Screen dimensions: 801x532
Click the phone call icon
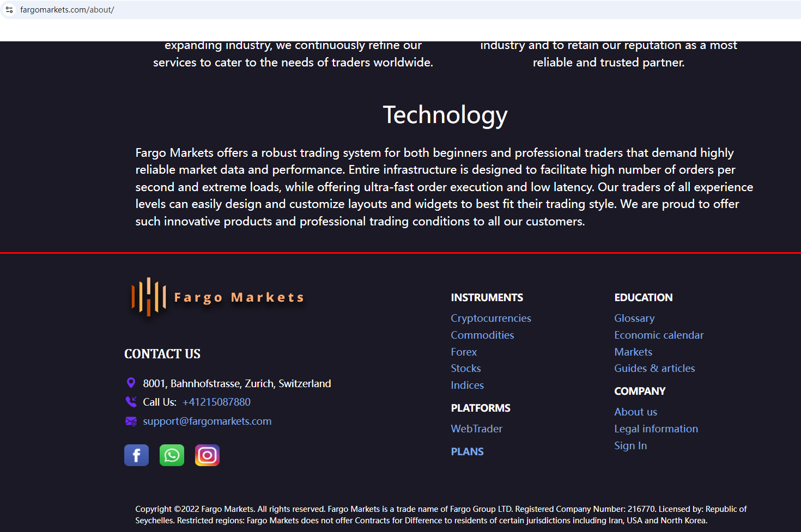(x=131, y=402)
